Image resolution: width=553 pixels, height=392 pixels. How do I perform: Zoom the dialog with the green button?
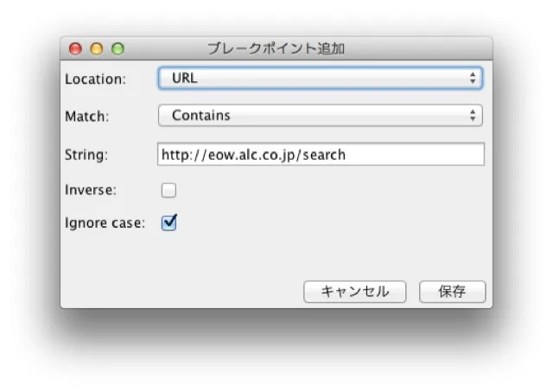pyautogui.click(x=118, y=48)
